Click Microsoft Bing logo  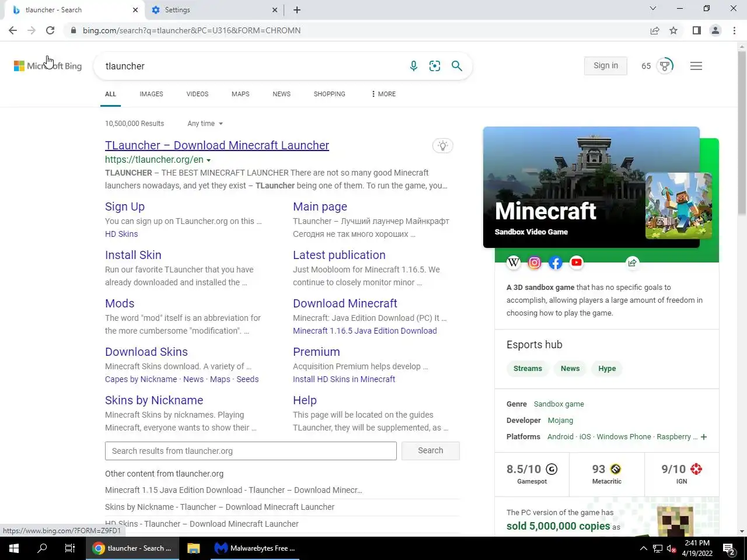(48, 66)
